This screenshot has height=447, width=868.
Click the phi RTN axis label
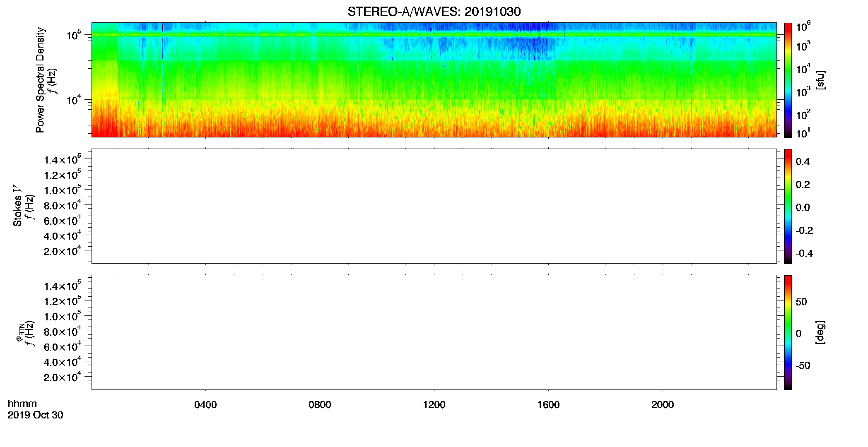(x=19, y=332)
